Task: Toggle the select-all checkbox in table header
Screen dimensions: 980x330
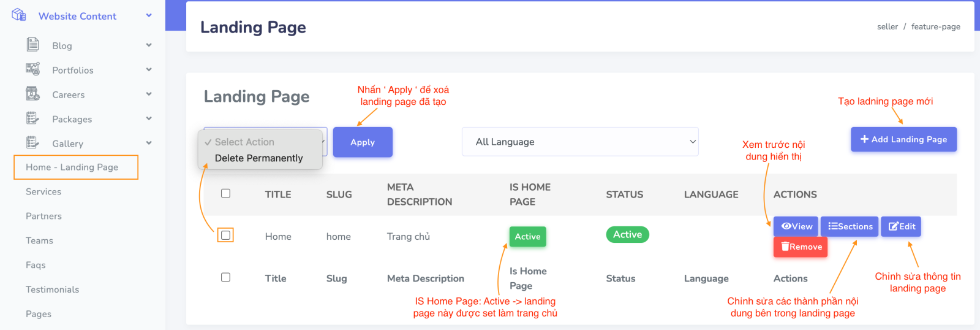Action: [x=225, y=194]
